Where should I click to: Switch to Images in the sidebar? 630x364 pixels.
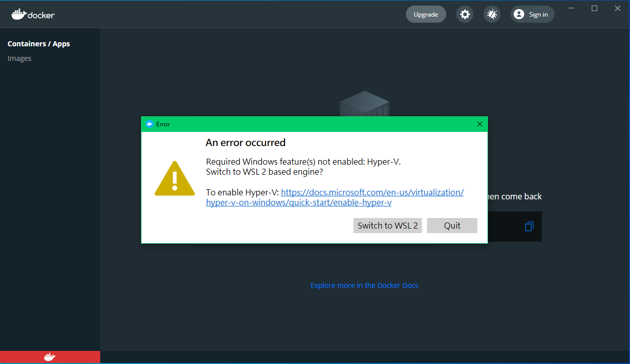click(19, 58)
